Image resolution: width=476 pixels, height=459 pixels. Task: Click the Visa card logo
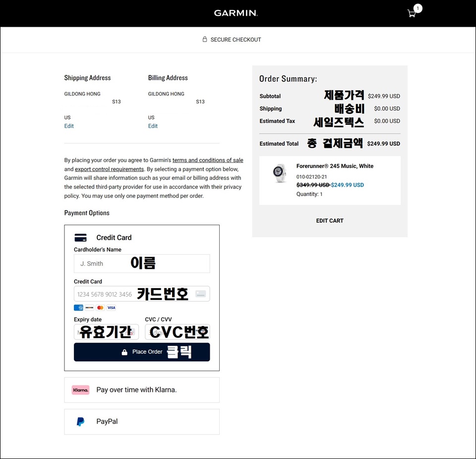(x=111, y=307)
